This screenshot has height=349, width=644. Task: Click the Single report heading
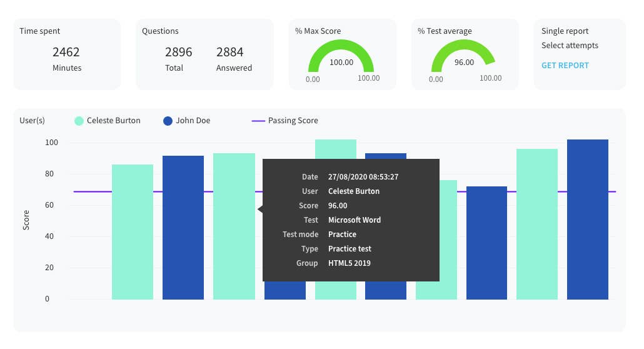565,31
